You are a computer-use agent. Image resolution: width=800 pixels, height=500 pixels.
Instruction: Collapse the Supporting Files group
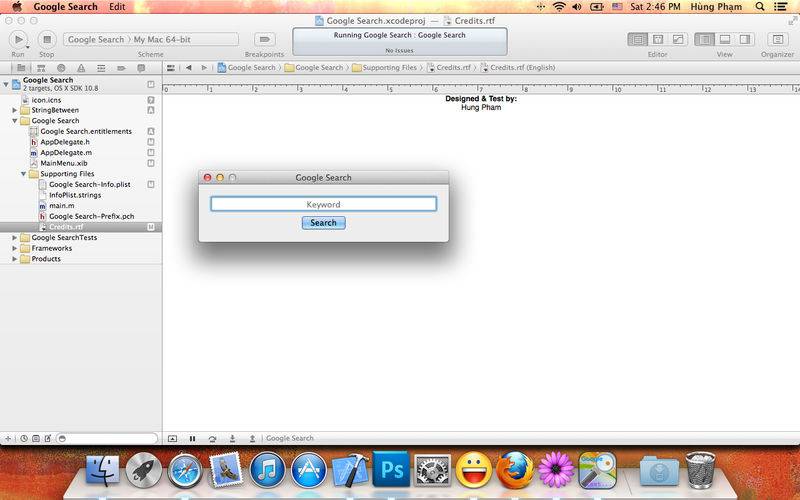tap(23, 174)
